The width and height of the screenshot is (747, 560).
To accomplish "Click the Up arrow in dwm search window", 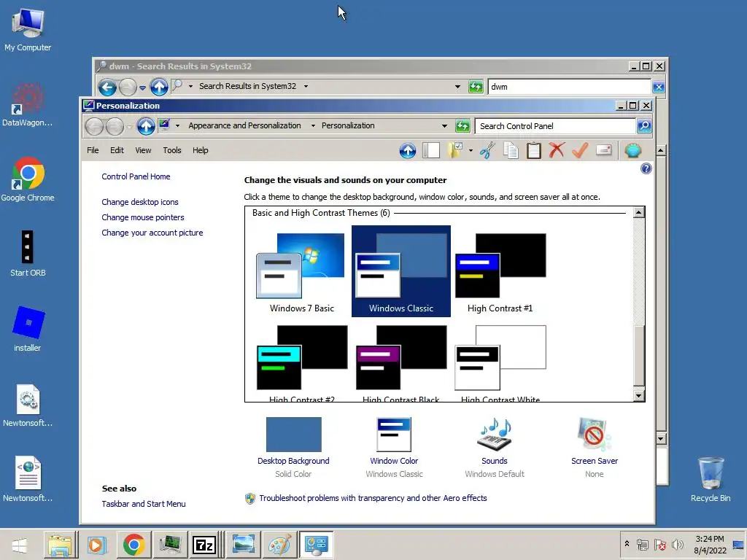I will point(159,87).
